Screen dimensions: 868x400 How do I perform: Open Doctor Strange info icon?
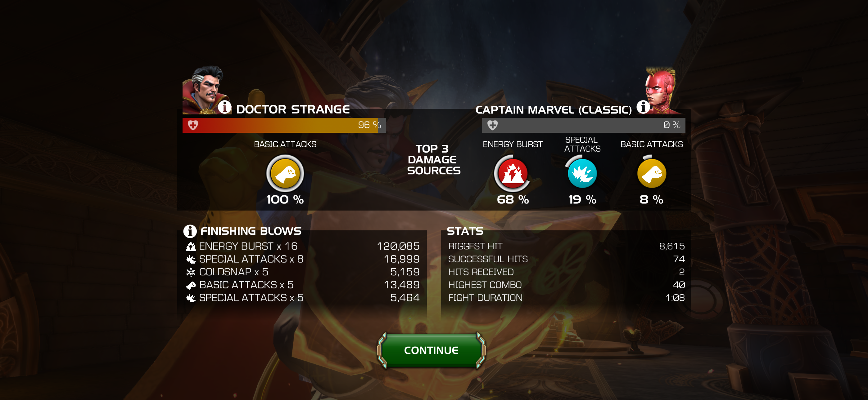click(224, 107)
